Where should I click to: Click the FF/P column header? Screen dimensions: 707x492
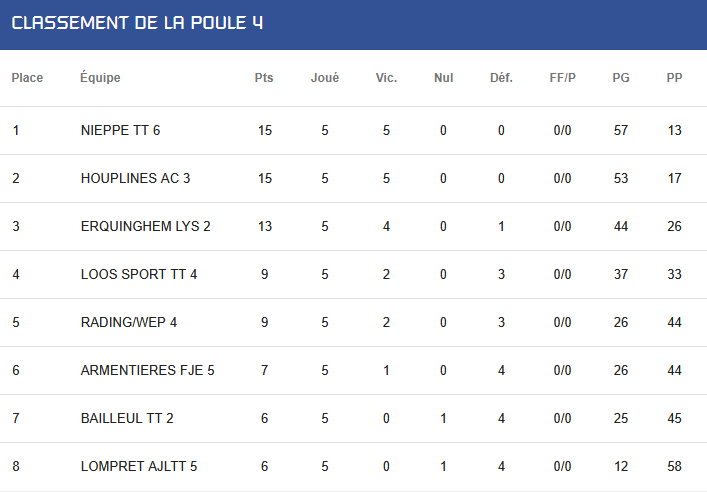pyautogui.click(x=562, y=78)
